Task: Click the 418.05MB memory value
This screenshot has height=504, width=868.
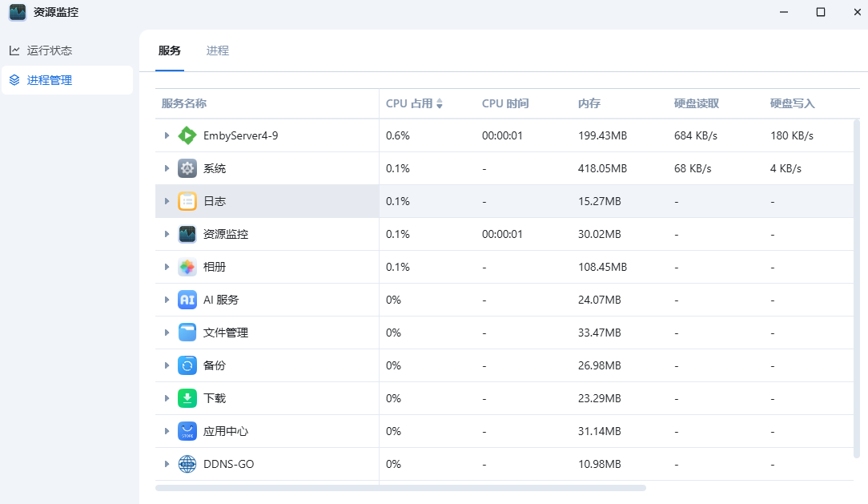Action: (602, 168)
